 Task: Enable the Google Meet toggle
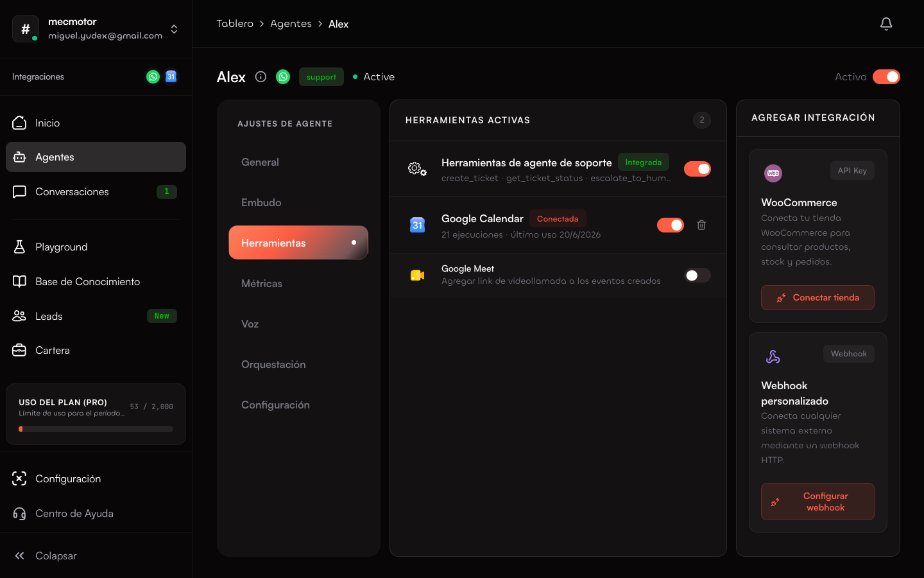coord(697,276)
